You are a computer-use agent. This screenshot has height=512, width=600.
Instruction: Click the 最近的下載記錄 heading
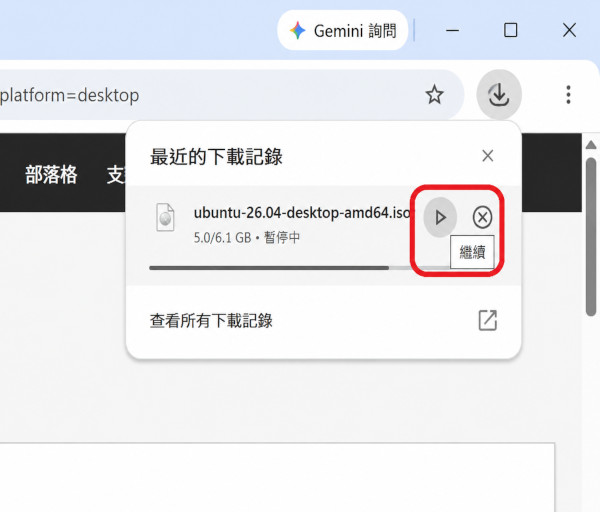tap(216, 157)
